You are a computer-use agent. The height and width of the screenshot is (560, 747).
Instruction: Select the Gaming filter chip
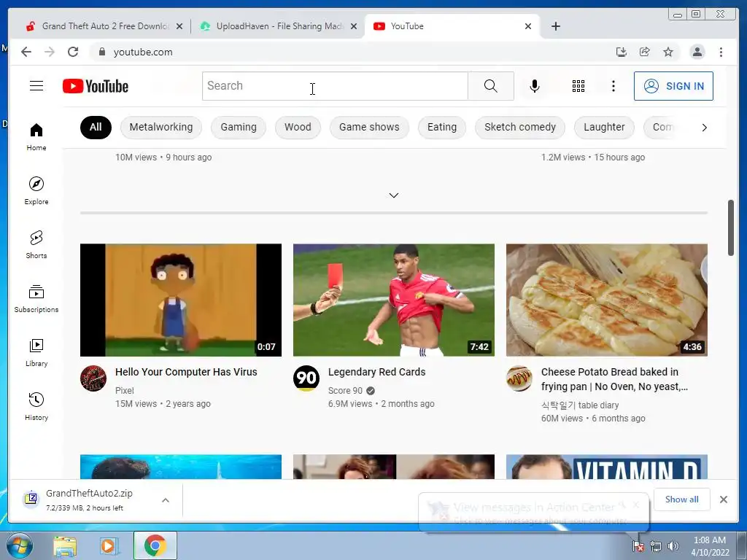[x=239, y=127]
